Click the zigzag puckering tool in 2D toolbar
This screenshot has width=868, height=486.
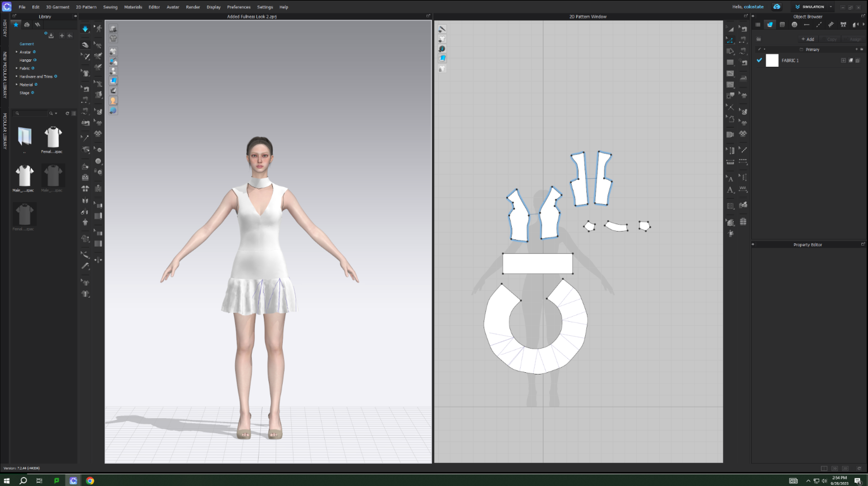pos(743,189)
